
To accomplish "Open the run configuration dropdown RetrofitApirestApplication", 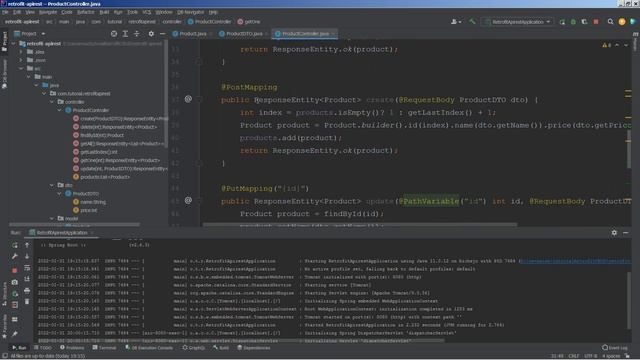I will 517,22.
